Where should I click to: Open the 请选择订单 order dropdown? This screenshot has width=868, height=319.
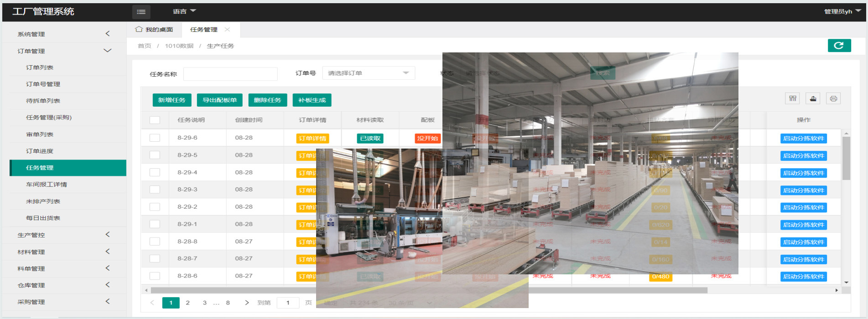point(369,73)
